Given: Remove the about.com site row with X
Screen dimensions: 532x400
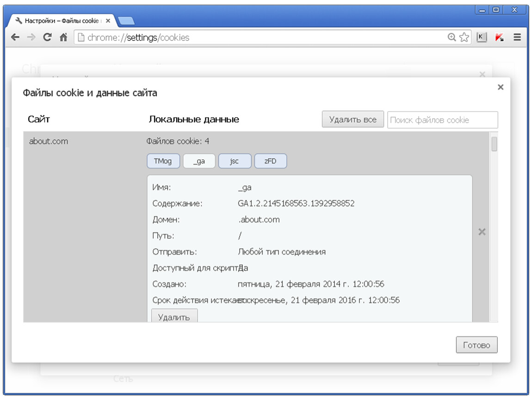Looking at the screenshot, I should [482, 232].
